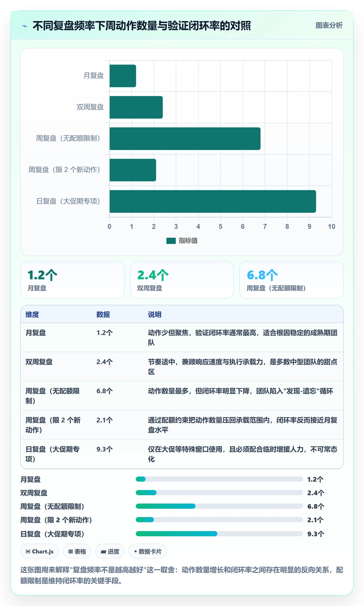
Task: Click the grid icon in 表格 tag
Action: point(70,552)
